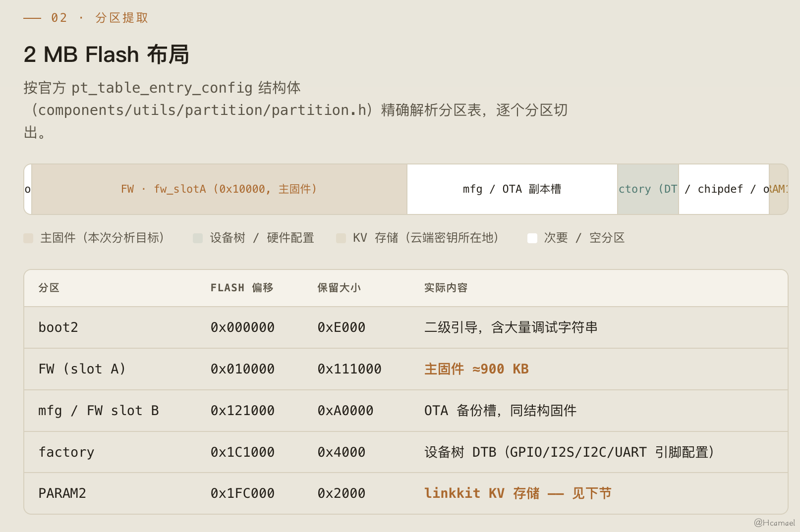Click the 主固件 legend color swatch

click(x=28, y=238)
